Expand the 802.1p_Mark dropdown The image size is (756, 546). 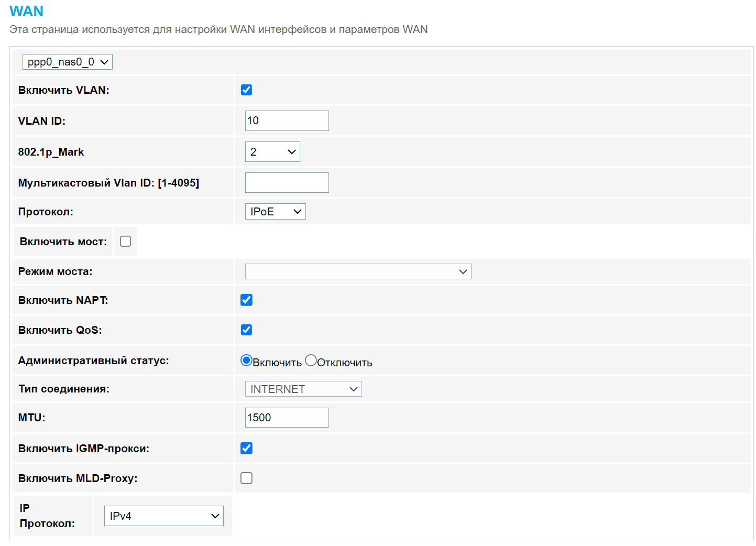coord(272,152)
